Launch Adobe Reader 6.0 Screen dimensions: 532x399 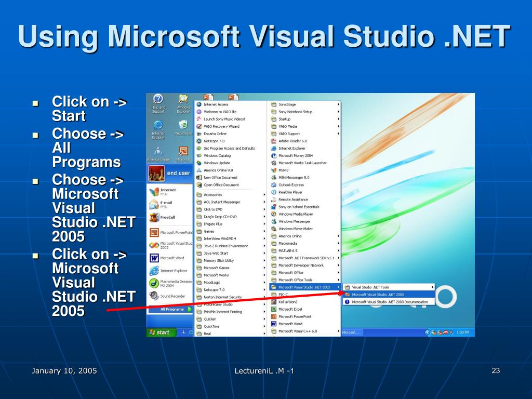pos(305,141)
